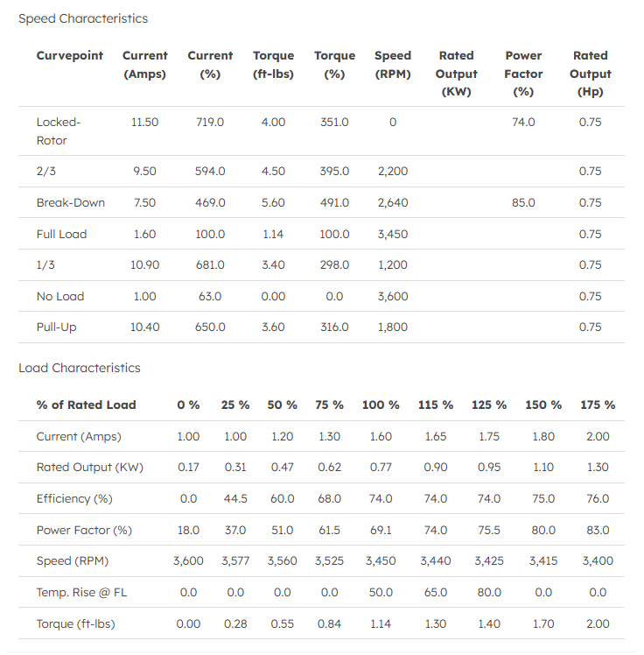Select the 115 % column header
This screenshot has height=655, width=644.
436,405
